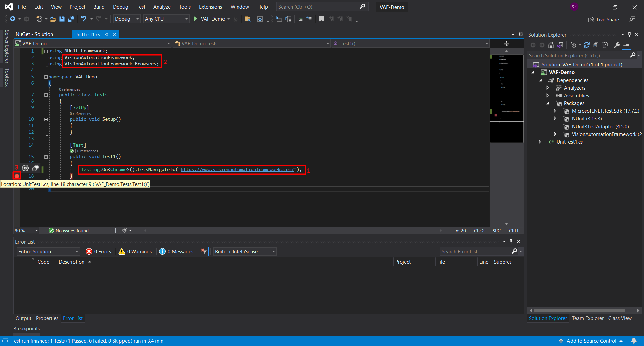This screenshot has height=346, width=644.
Task: Click the Search (Ctrl+Q) box
Action: coord(322,7)
